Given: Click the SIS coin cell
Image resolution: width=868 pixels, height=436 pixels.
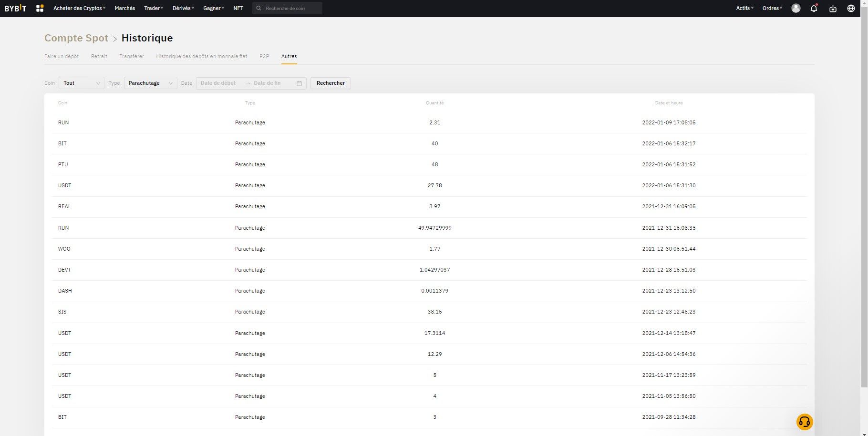Looking at the screenshot, I should 62,312.
